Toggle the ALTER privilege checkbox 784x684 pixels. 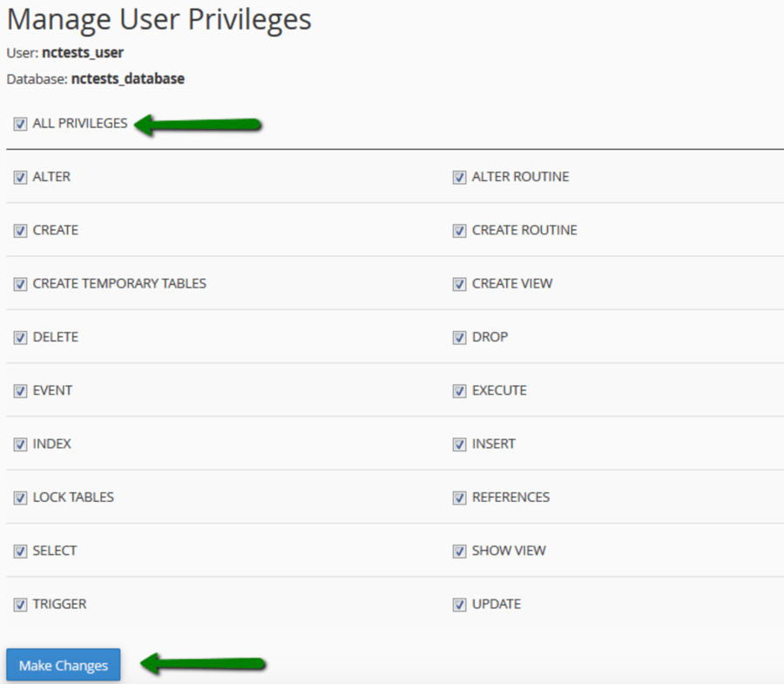point(20,177)
